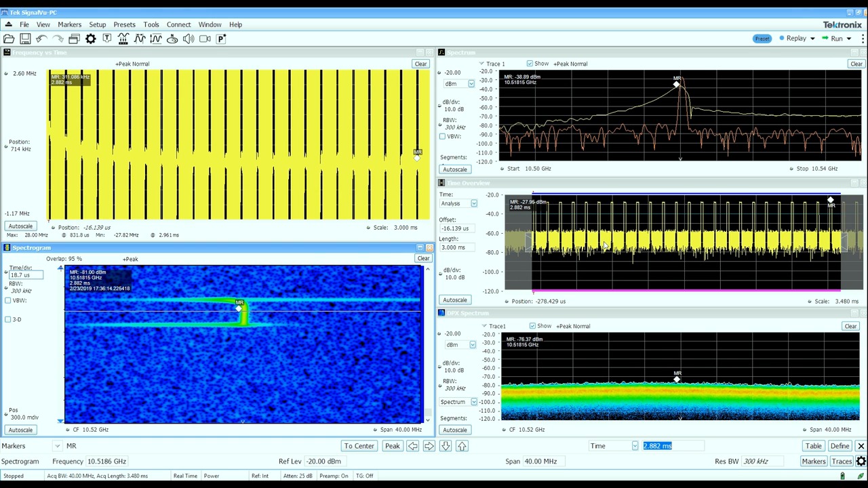The image size is (868, 488).
Task: Start recording with the camera icon
Action: [205, 39]
